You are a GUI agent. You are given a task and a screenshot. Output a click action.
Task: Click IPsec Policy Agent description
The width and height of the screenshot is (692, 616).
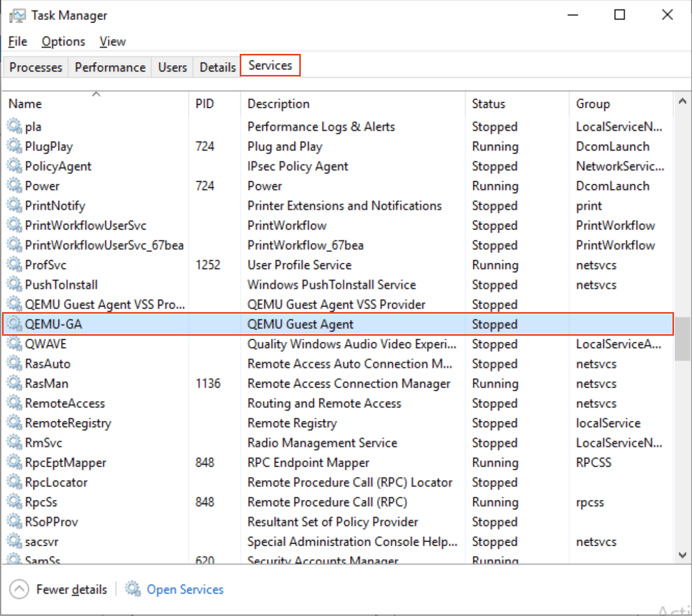(298, 166)
